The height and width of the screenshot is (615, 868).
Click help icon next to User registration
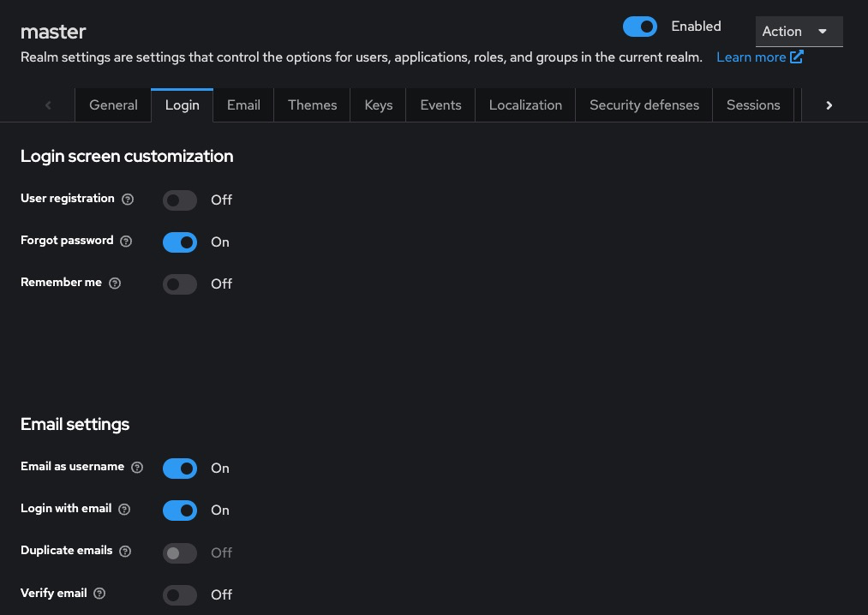tap(128, 200)
